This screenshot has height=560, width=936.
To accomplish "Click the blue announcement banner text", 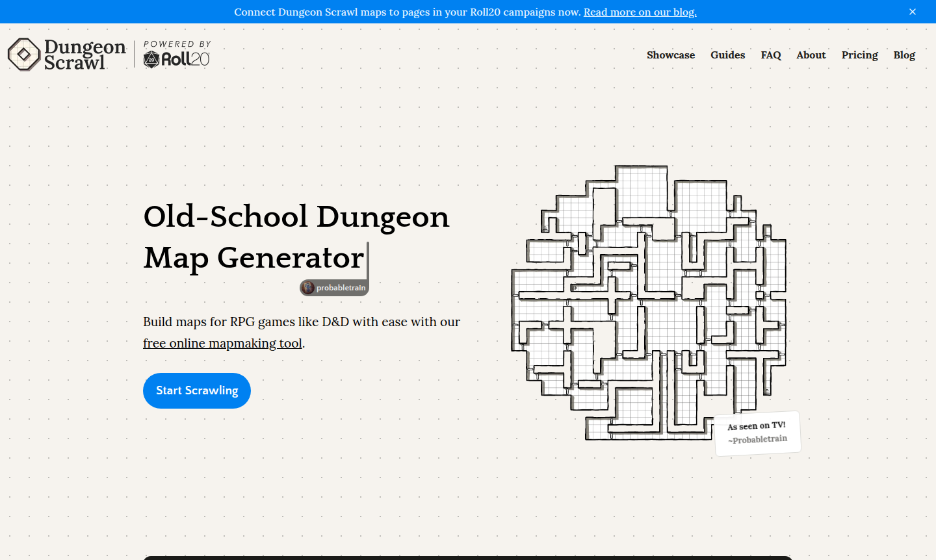I will coord(409,12).
